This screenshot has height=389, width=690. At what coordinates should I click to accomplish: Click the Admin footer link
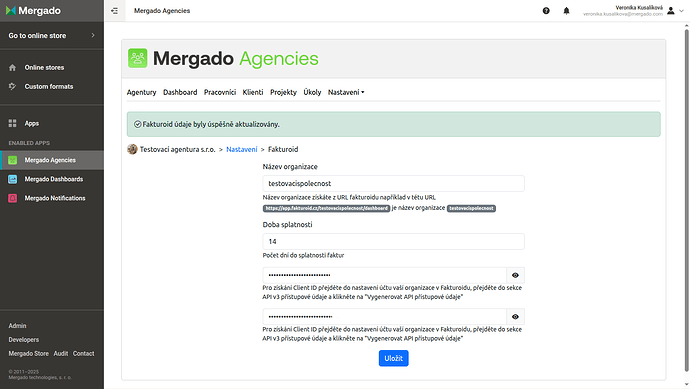pos(17,326)
